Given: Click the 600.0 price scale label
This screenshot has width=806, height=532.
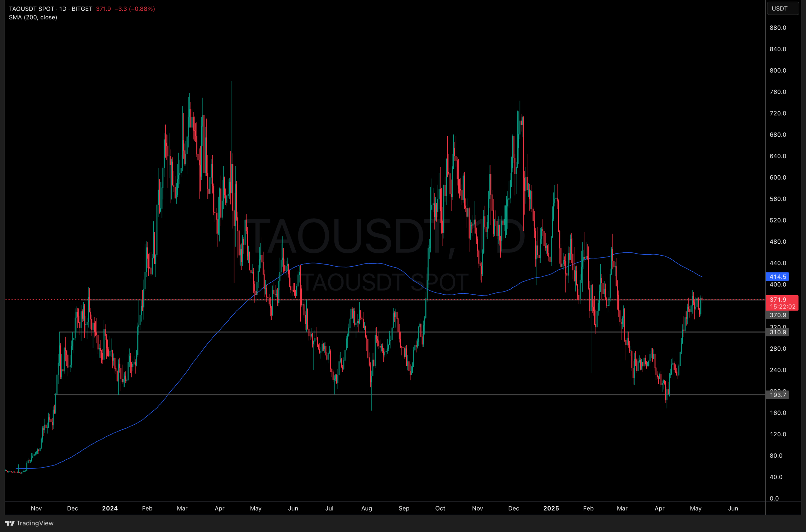Looking at the screenshot, I should (778, 178).
